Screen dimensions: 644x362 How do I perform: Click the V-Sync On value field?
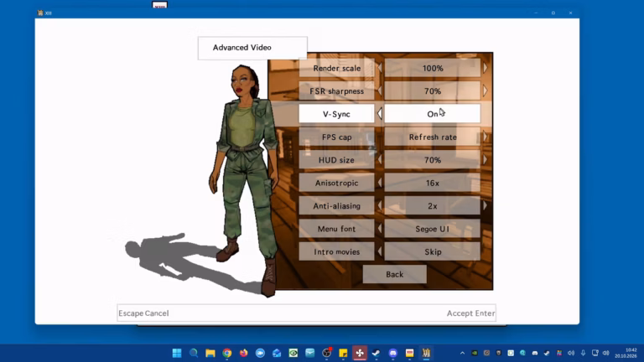point(433,114)
